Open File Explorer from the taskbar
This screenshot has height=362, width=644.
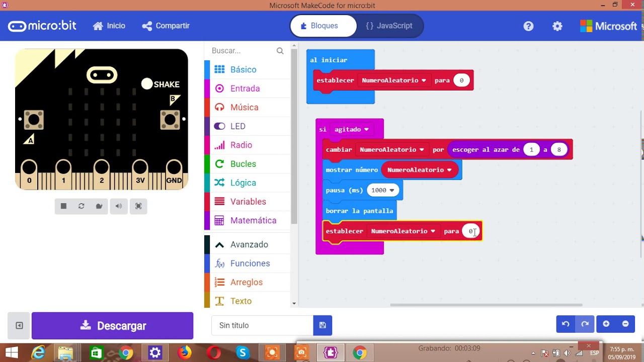pyautogui.click(x=66, y=353)
